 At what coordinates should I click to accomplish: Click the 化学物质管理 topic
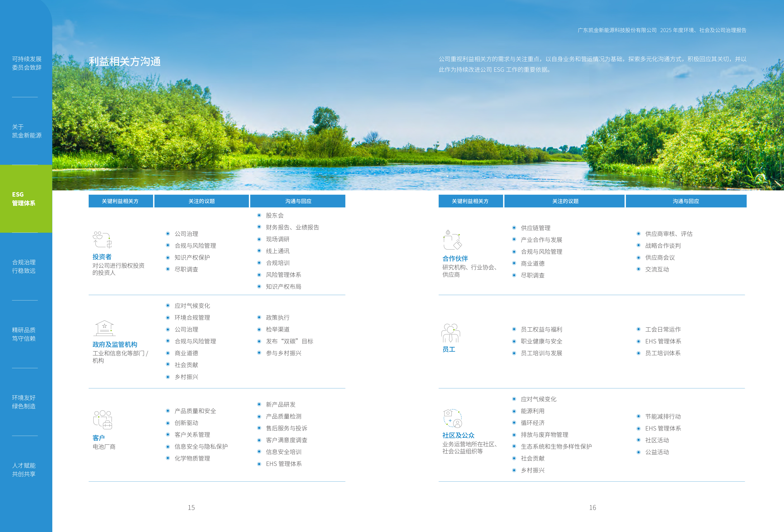pyautogui.click(x=192, y=459)
